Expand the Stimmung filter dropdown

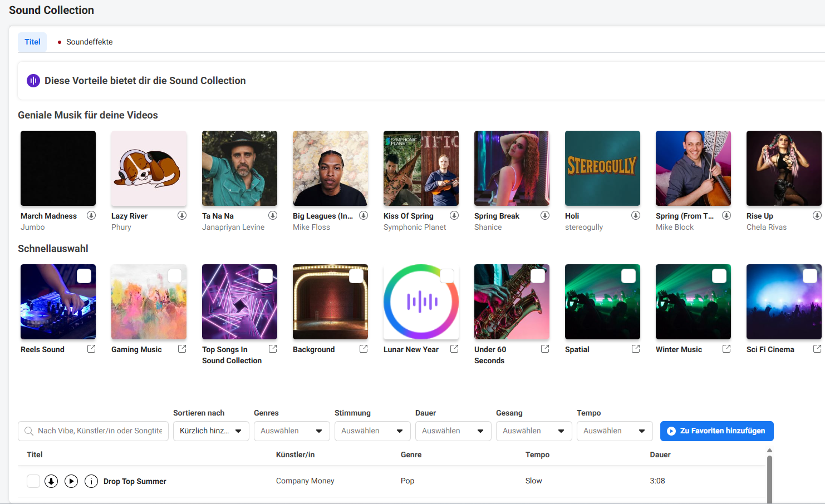[x=372, y=431]
